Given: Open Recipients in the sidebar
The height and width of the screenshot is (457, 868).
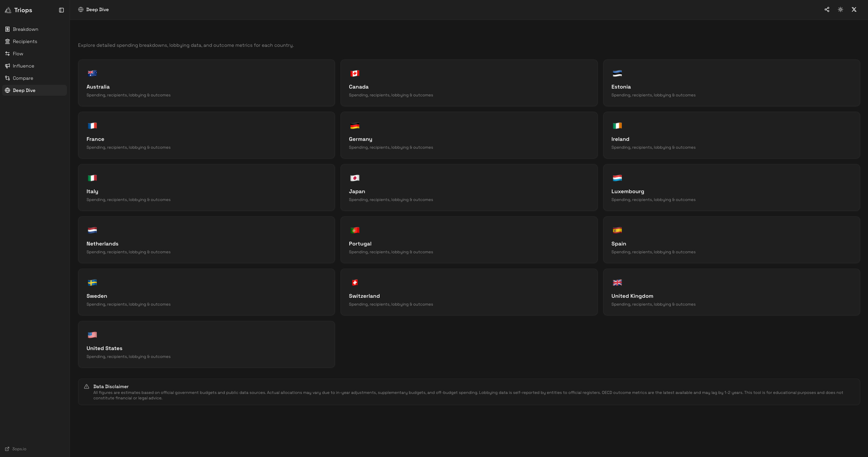Looking at the screenshot, I should pos(25,42).
